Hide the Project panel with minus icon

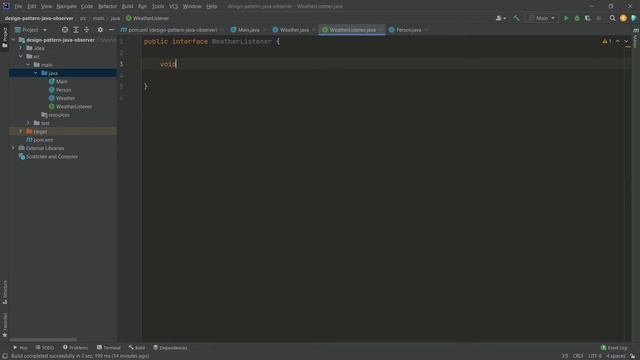coord(111,30)
